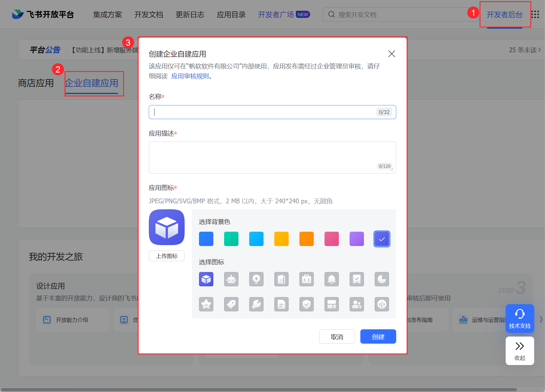
Task: Choose the smiling star app icon
Action: coord(206,304)
